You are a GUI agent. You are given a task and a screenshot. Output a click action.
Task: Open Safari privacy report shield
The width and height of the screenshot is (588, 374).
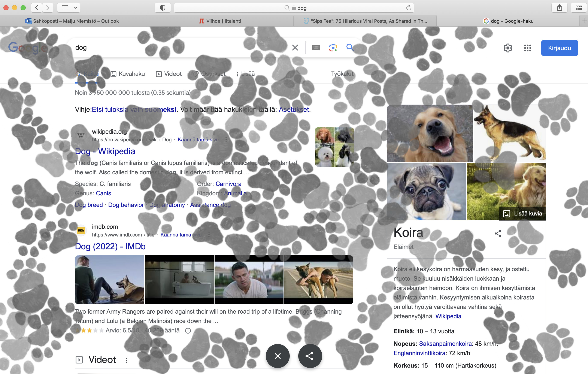coord(163,8)
